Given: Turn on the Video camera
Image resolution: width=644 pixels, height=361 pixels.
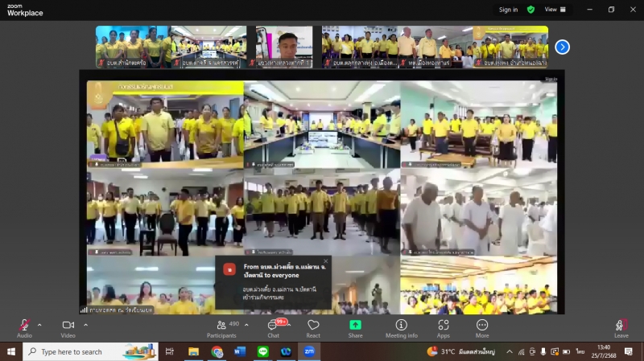Looking at the screenshot, I should (68, 328).
